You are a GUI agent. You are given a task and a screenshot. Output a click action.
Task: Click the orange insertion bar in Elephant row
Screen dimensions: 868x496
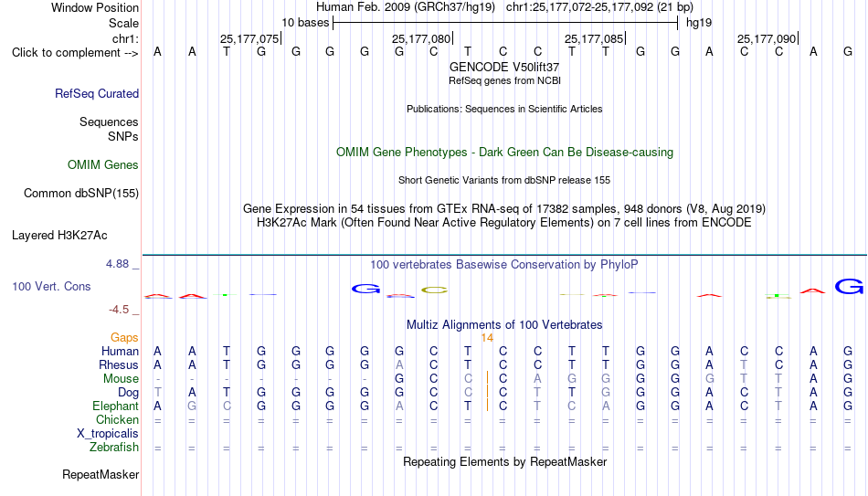[487, 406]
